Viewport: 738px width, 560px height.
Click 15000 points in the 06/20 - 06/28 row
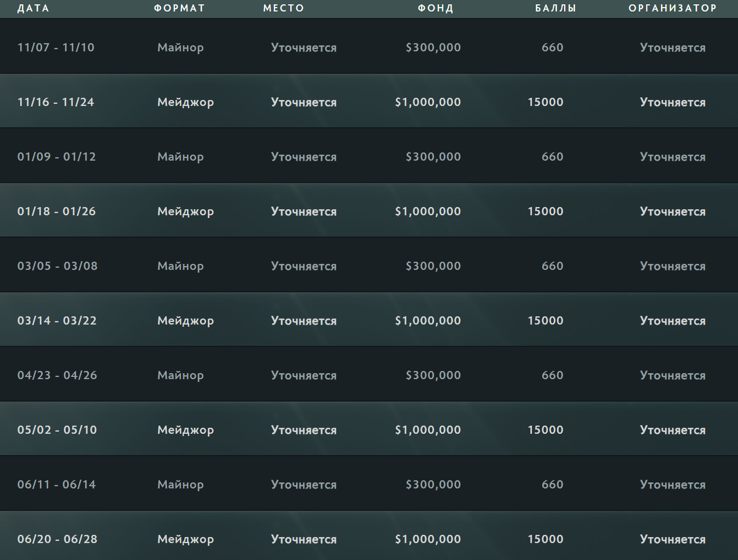click(x=546, y=539)
